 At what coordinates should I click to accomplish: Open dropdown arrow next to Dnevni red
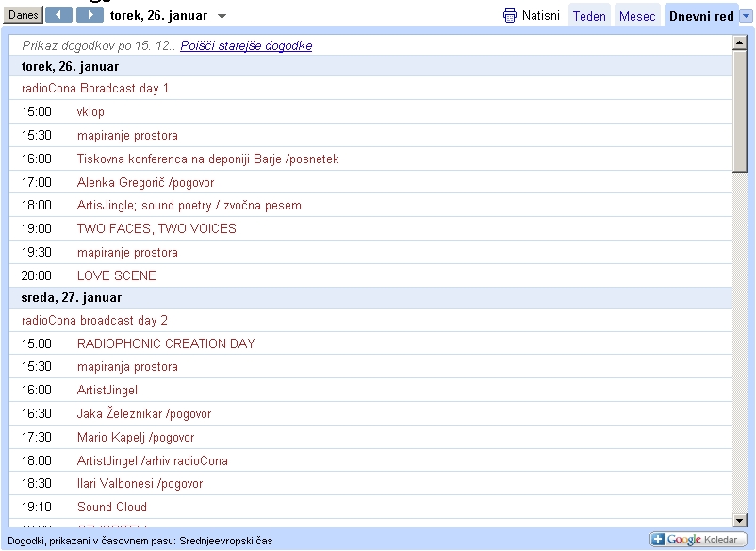point(746,17)
